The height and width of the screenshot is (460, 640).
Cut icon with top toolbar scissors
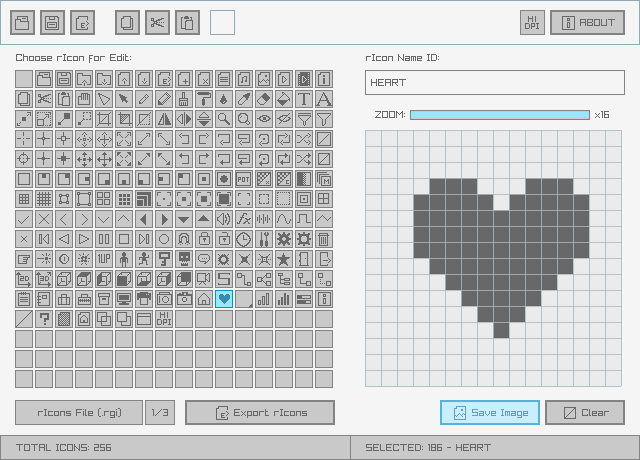pos(158,22)
